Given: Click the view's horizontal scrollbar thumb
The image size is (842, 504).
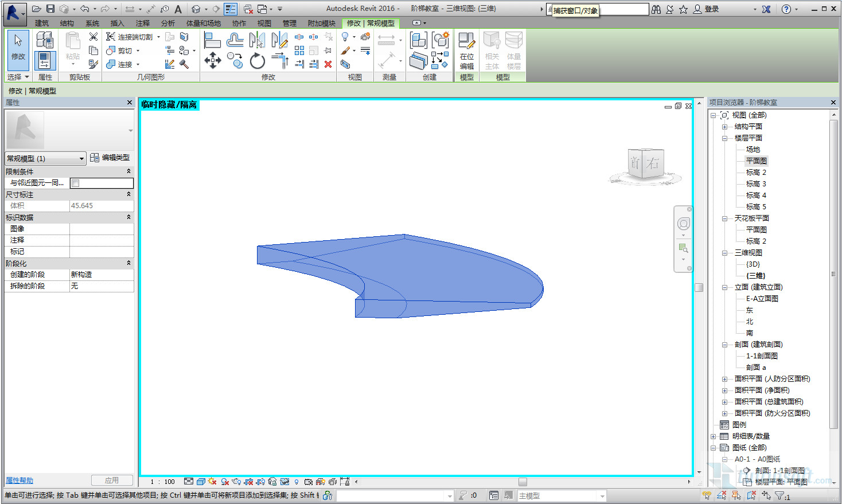Looking at the screenshot, I should click(522, 482).
